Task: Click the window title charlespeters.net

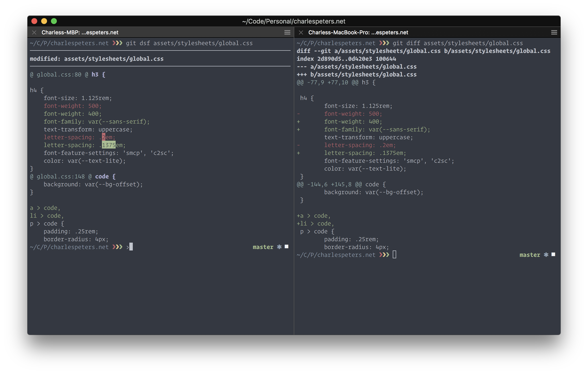Action: tap(294, 21)
